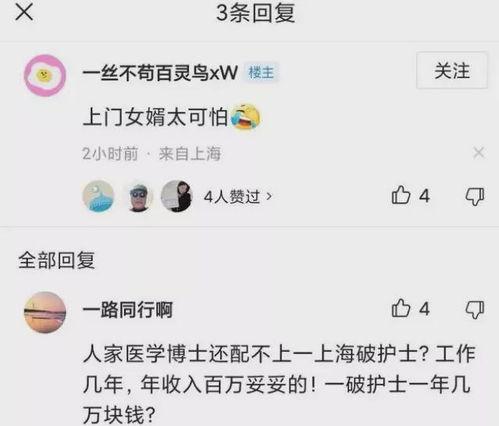
Task: Open 一丝不苟百灵鸟xW's fried egg avatar
Action: [x=45, y=76]
